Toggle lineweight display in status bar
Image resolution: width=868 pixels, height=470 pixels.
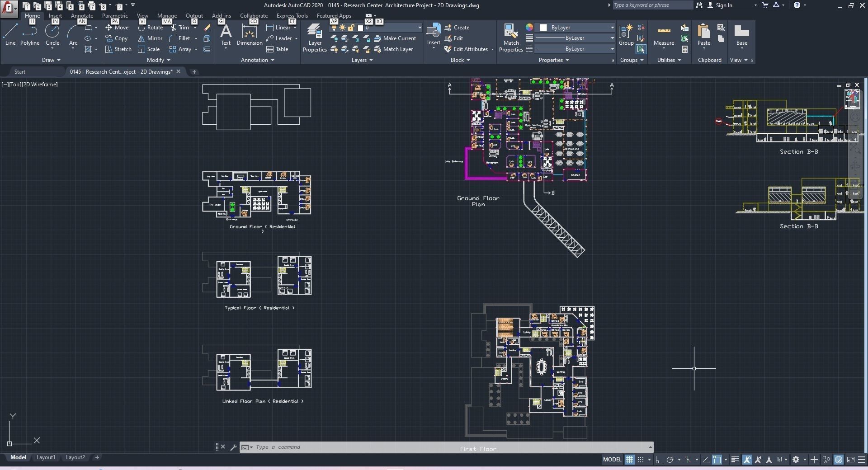pos(735,460)
